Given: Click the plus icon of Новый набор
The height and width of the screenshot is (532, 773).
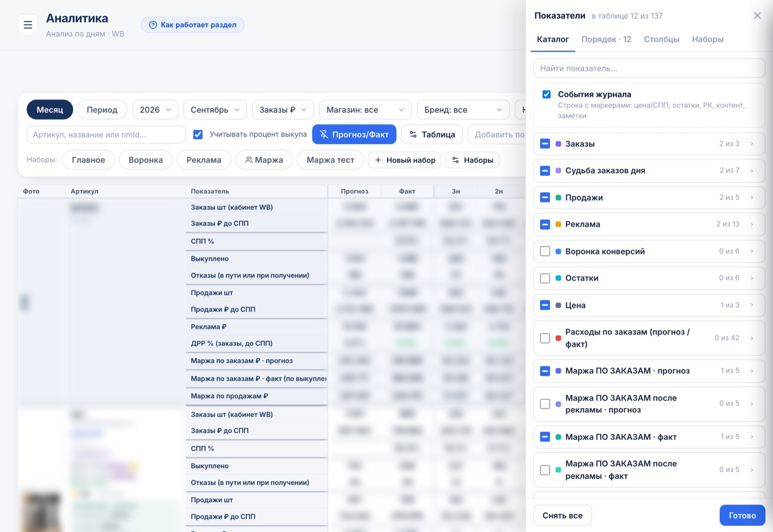Looking at the screenshot, I should (378, 160).
